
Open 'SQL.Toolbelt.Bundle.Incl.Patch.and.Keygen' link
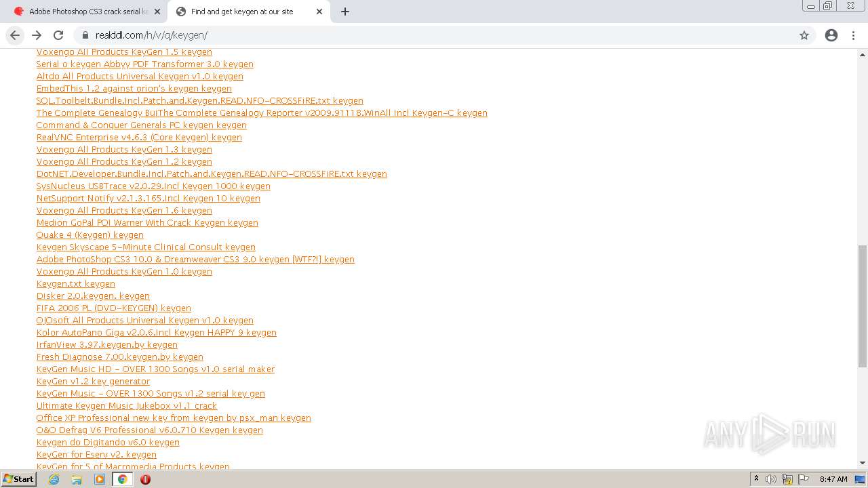coord(200,101)
